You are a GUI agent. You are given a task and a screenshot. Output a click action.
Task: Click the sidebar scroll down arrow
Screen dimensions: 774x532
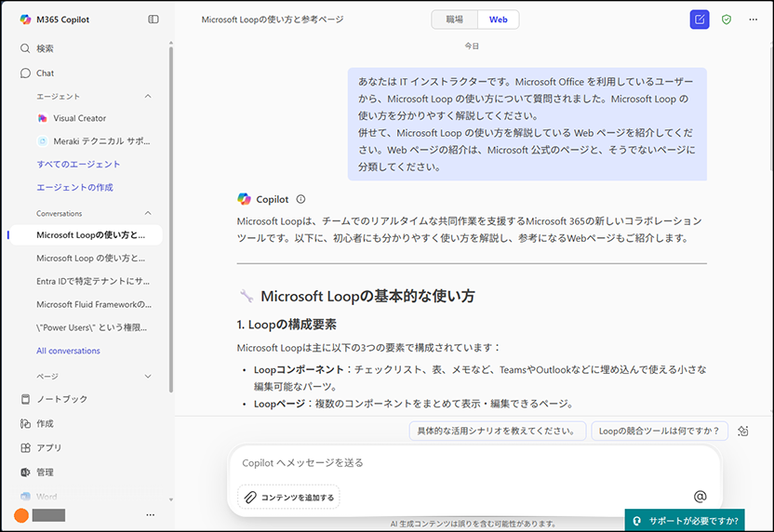pyautogui.click(x=171, y=499)
